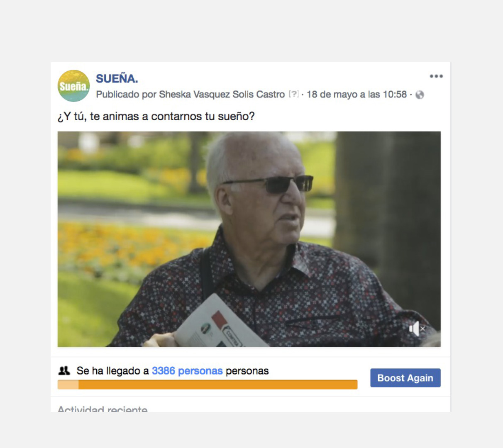Image resolution: width=503 pixels, height=448 pixels.
Task: Click the globe public privacy icon
Action: pos(420,95)
